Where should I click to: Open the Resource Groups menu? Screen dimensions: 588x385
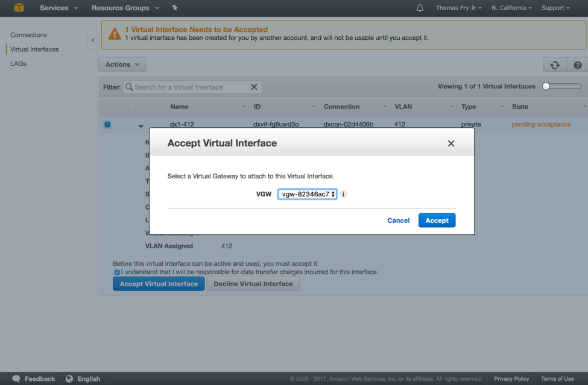(125, 8)
